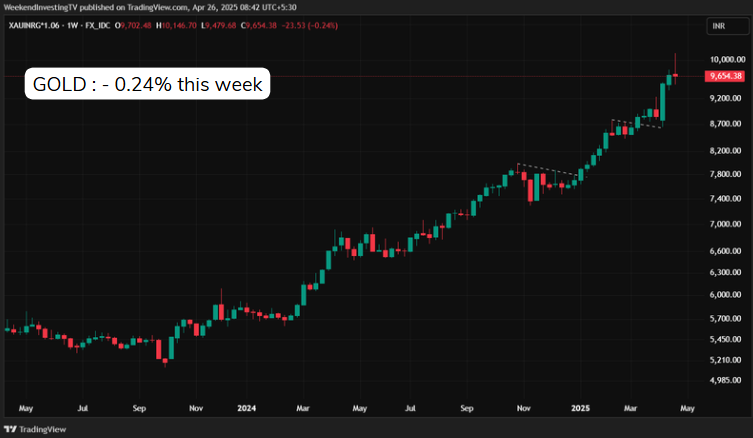753x438 pixels.
Task: Click the lowest candle near October 2023
Action: coord(165,358)
